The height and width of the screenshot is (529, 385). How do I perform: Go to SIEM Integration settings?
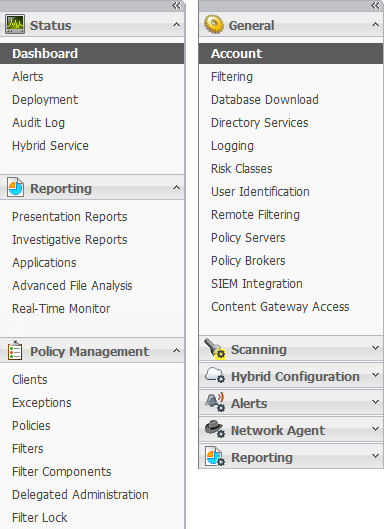[x=257, y=284]
